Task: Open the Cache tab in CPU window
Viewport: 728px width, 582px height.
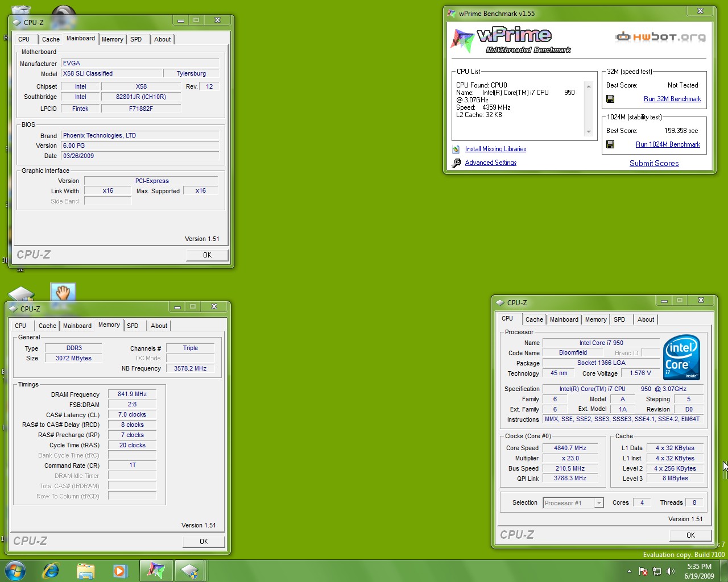Action: 535,319
